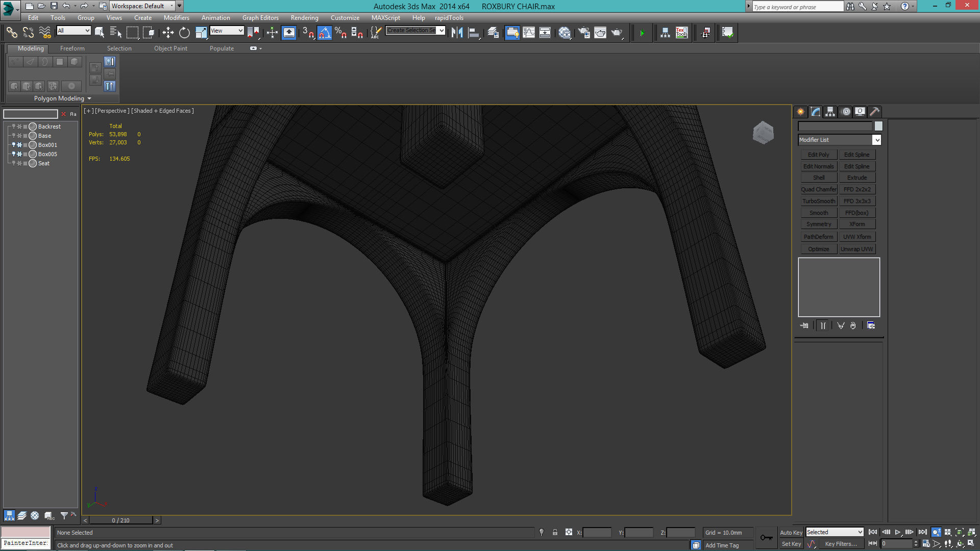This screenshot has height=551, width=980.
Task: Toggle the 3D Snaps button
Action: pos(308,33)
